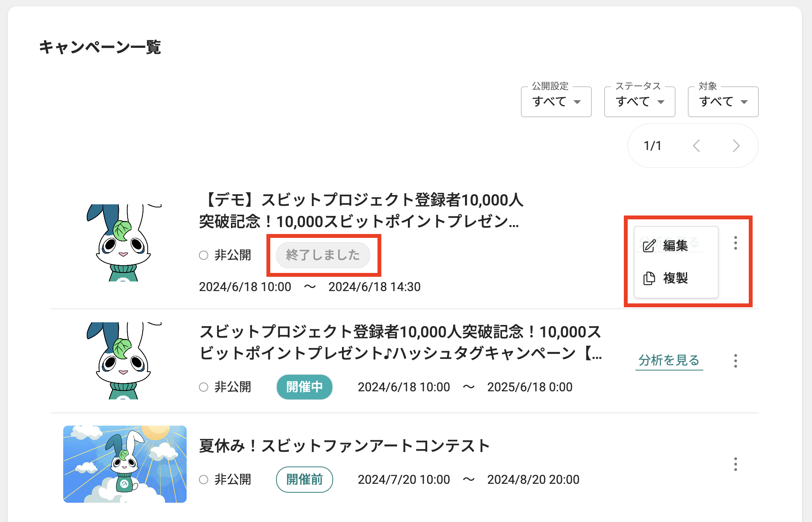812x522 pixels.
Task: Click the 終了しました status badge
Action: (x=323, y=255)
